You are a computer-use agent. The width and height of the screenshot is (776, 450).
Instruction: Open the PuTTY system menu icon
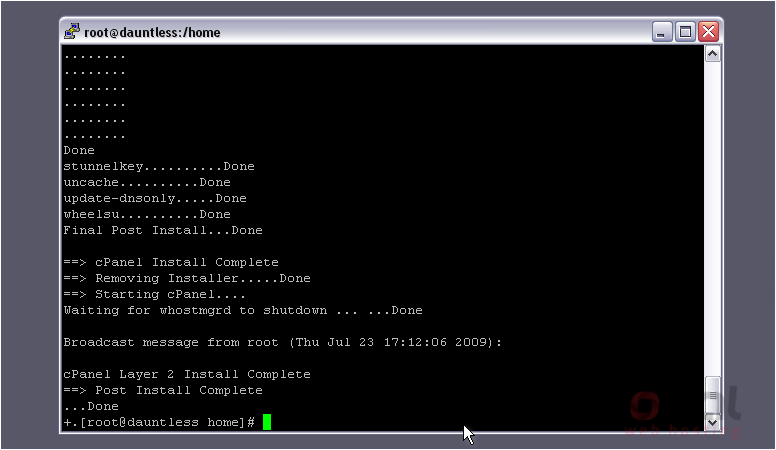tap(72, 32)
